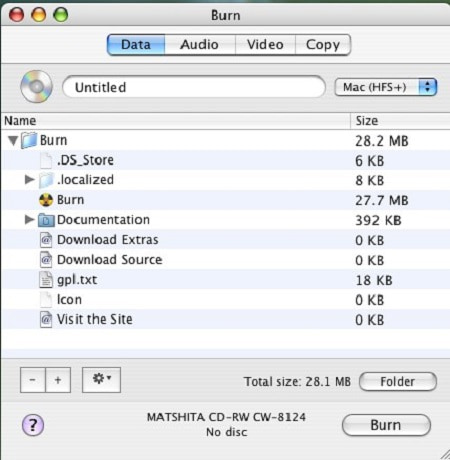Select the top-level Burn folder row name

point(54,140)
